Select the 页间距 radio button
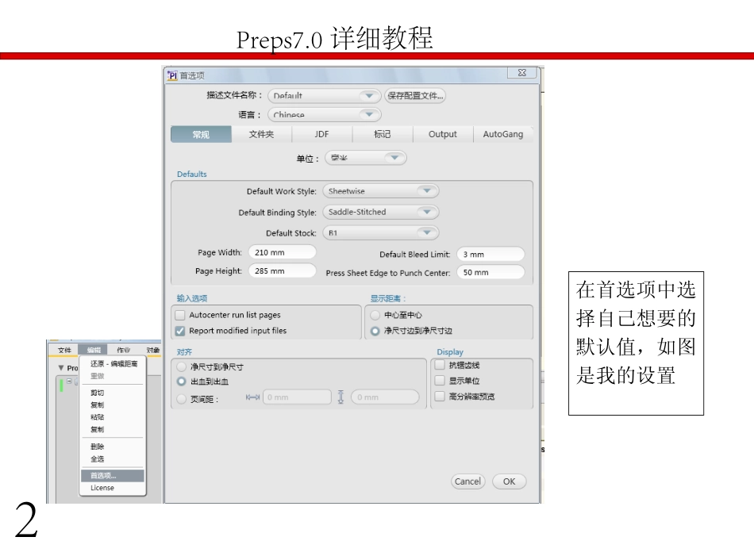Image resolution: width=754 pixels, height=560 pixels. tap(181, 399)
